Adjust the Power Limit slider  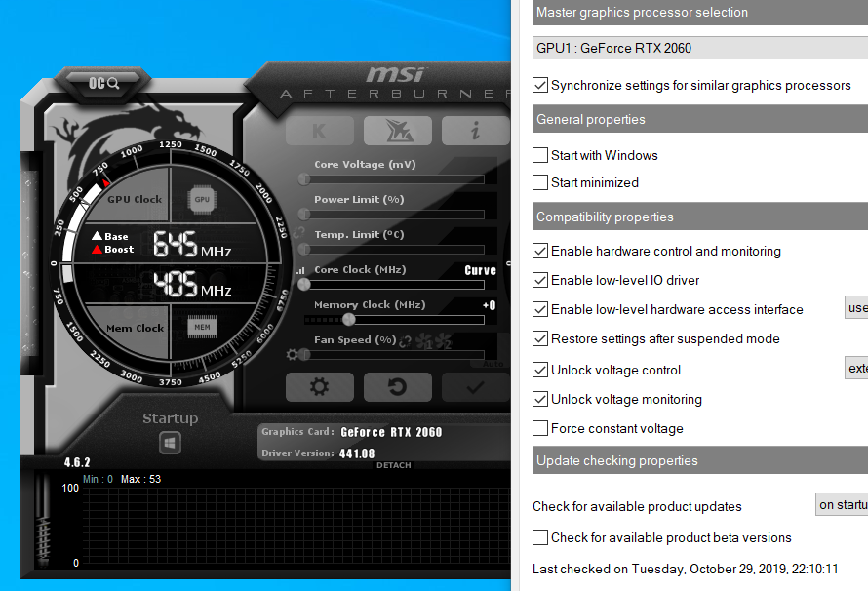(394, 215)
